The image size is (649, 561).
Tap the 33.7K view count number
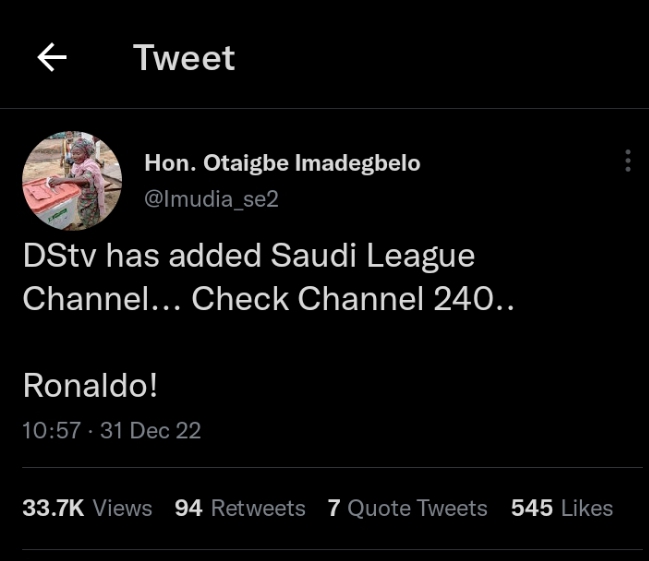tap(53, 508)
